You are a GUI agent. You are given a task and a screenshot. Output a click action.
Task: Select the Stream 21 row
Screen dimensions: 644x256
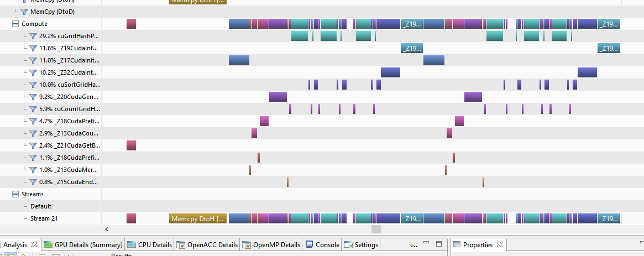[x=44, y=218]
